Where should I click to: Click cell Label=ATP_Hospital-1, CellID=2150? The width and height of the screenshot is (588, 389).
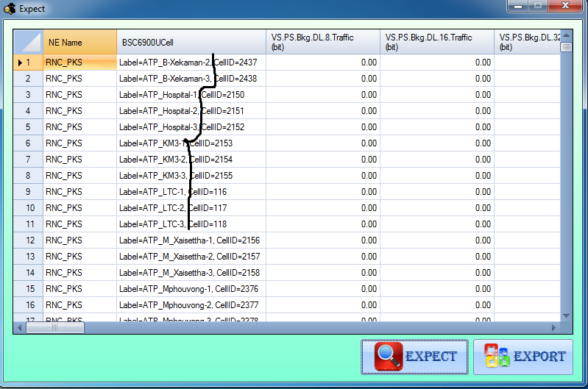191,95
